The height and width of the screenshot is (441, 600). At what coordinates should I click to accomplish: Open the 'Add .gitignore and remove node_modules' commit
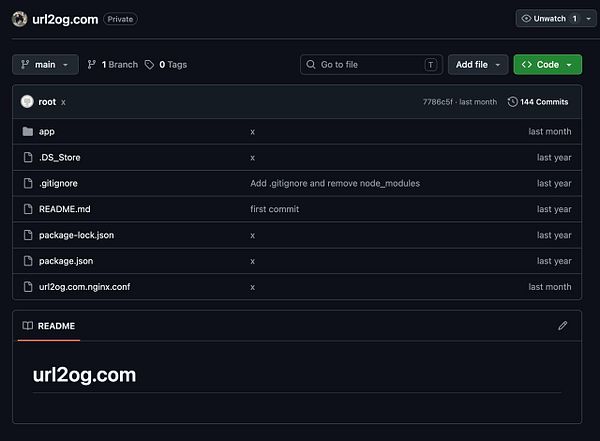335,183
